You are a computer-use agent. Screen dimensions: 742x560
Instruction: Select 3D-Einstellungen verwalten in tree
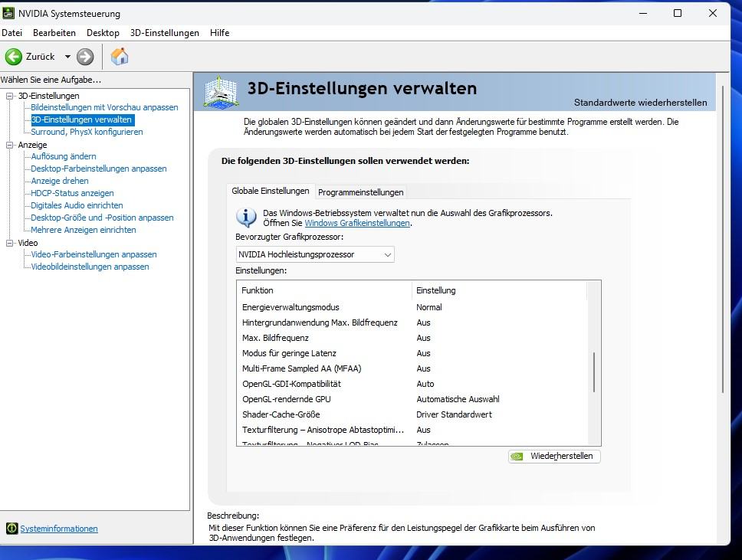[82, 120]
